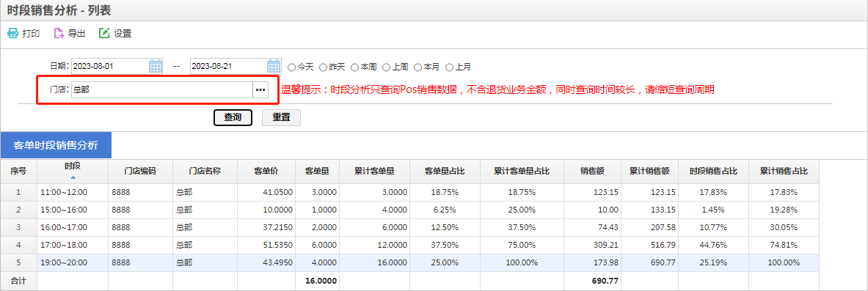Click the 合计 total row label

19,281
